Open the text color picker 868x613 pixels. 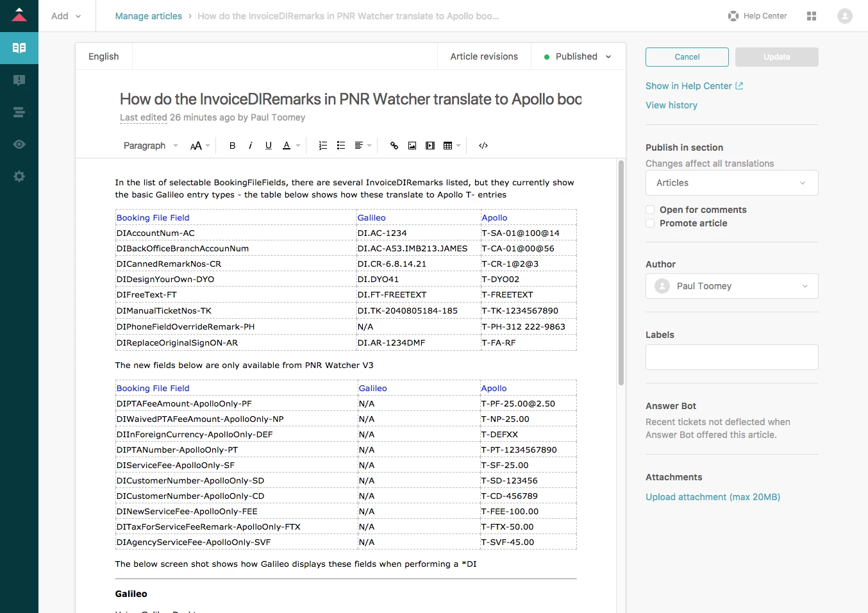click(291, 146)
